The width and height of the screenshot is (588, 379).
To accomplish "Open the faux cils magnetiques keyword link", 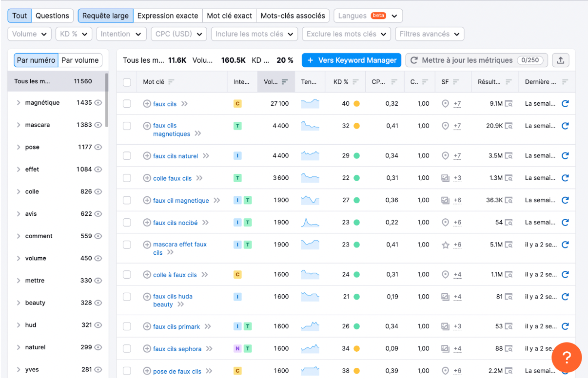I will coord(172,130).
